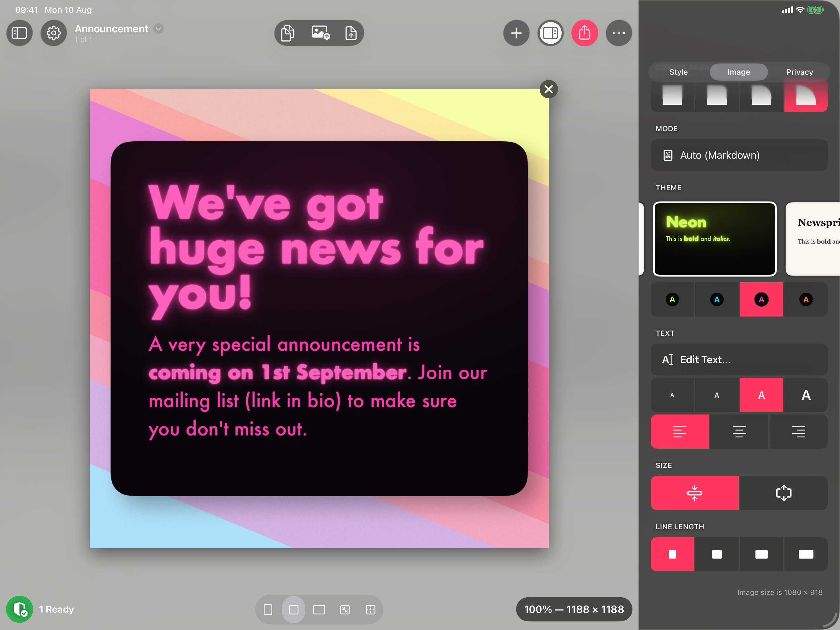Select the largest rounded corner option
This screenshot has width=840, height=630.
806,96
